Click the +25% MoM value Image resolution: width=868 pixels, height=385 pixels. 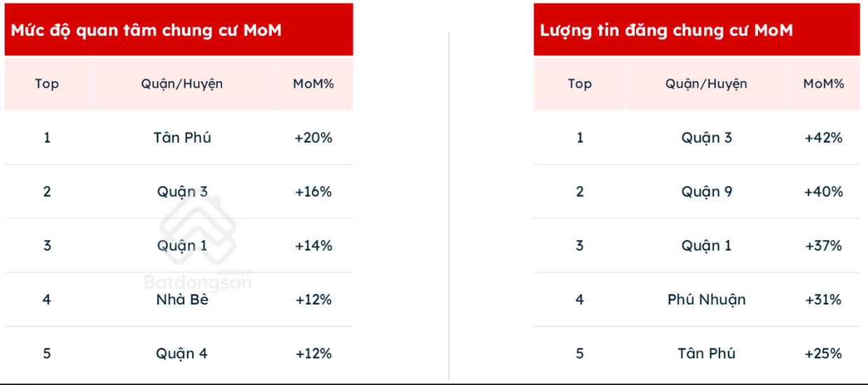(x=823, y=353)
